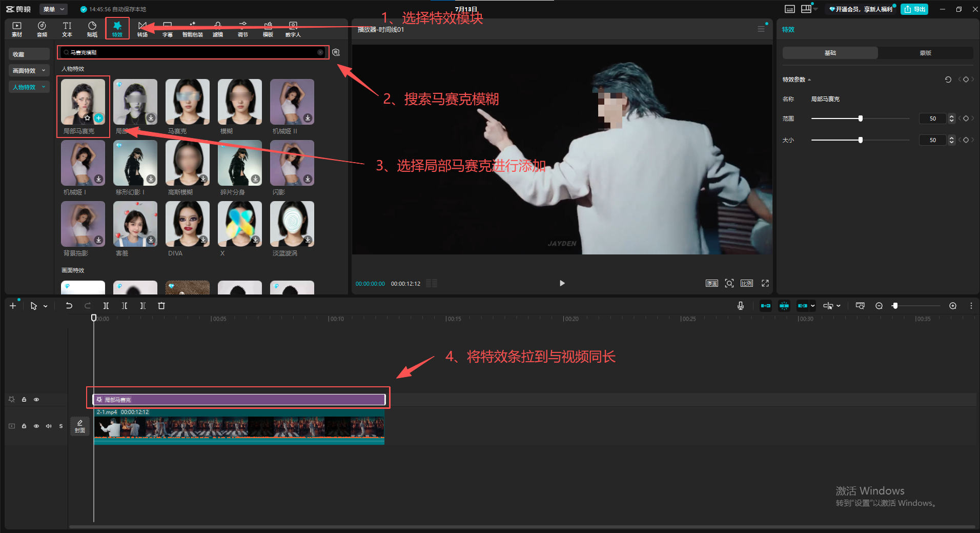The width and height of the screenshot is (980, 533).
Task: Click the 开通会员 membership promo link
Action: 861,9
